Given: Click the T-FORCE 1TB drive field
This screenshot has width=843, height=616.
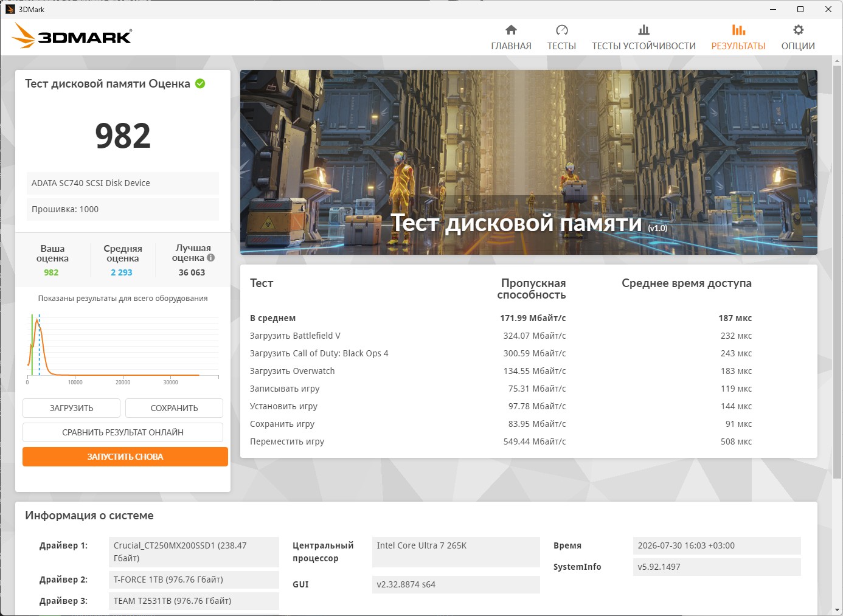Looking at the screenshot, I should [193, 580].
